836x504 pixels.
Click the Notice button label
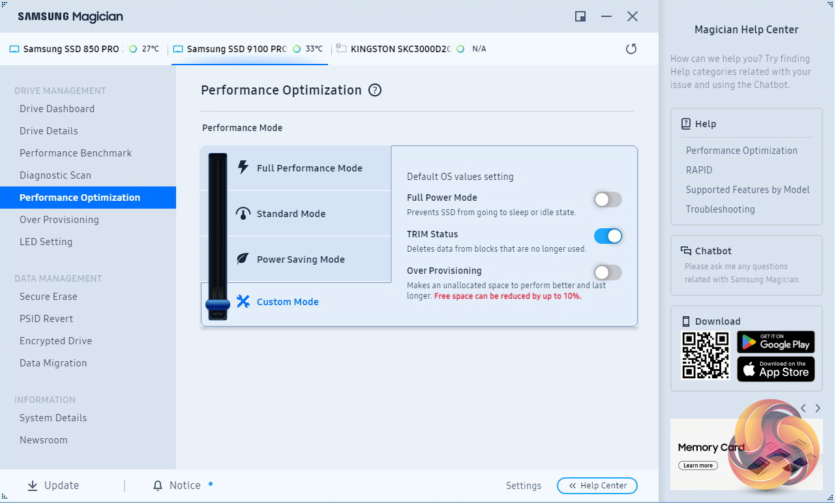pos(185,486)
